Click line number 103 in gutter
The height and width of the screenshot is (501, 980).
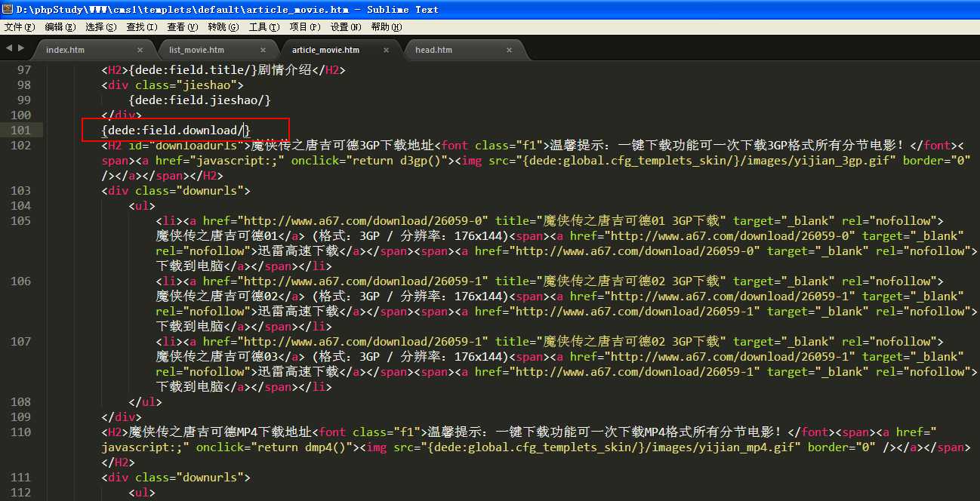(21, 191)
